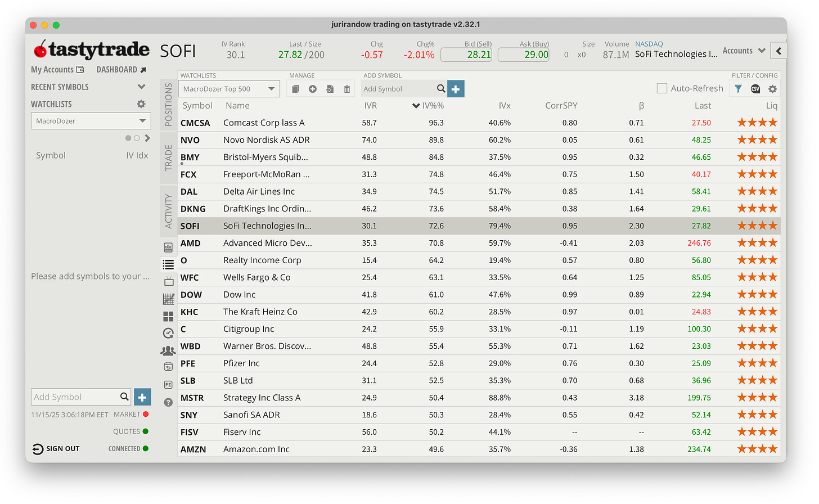Sort by the CorrSPY column header

click(x=561, y=106)
